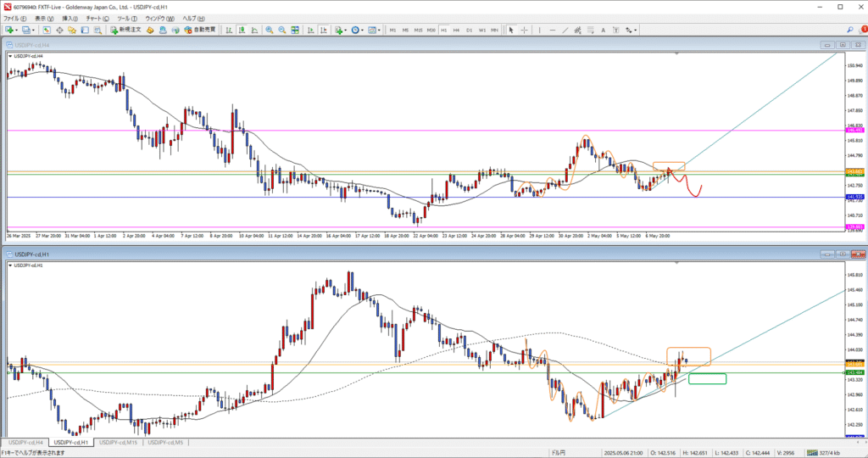868x458 pixels.
Task: Expand the new chart dropdown arrow
Action: [x=18, y=30]
